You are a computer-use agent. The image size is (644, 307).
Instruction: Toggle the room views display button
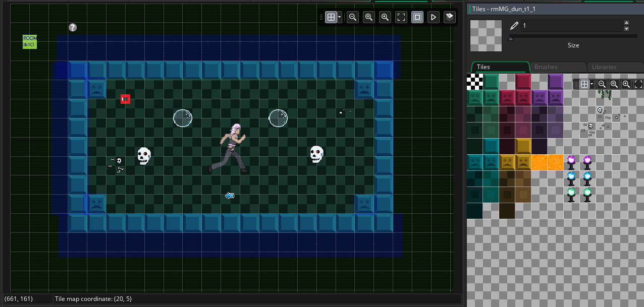point(417,17)
